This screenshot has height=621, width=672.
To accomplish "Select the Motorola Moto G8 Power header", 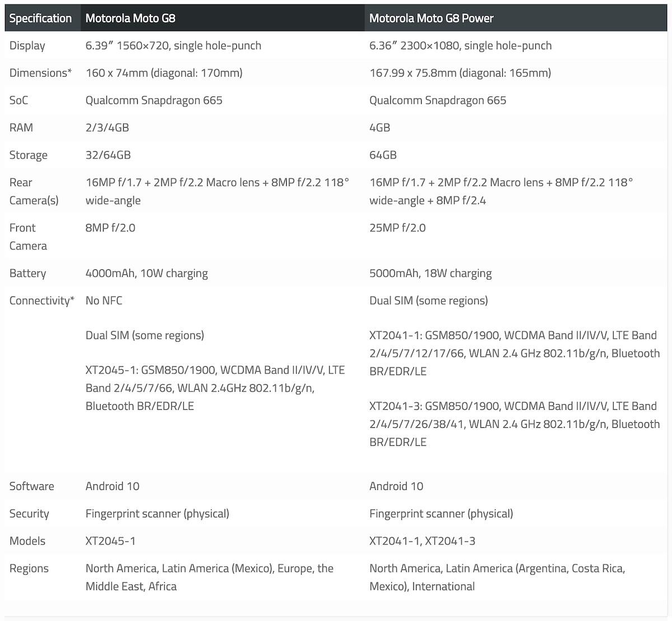I will tap(431, 18).
